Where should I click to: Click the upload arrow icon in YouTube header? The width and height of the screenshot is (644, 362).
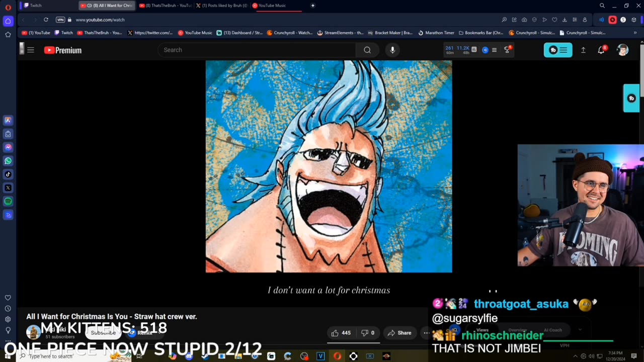point(583,50)
